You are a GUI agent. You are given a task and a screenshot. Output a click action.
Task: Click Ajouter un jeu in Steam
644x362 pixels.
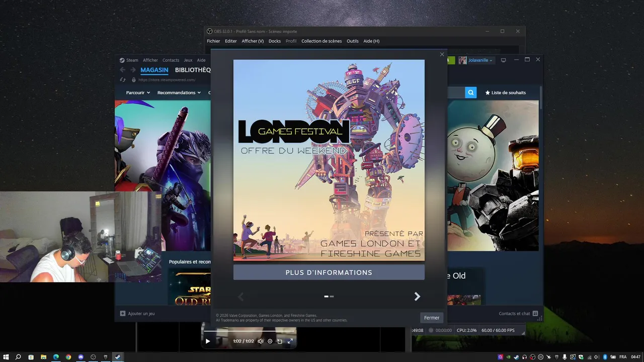pos(141,314)
